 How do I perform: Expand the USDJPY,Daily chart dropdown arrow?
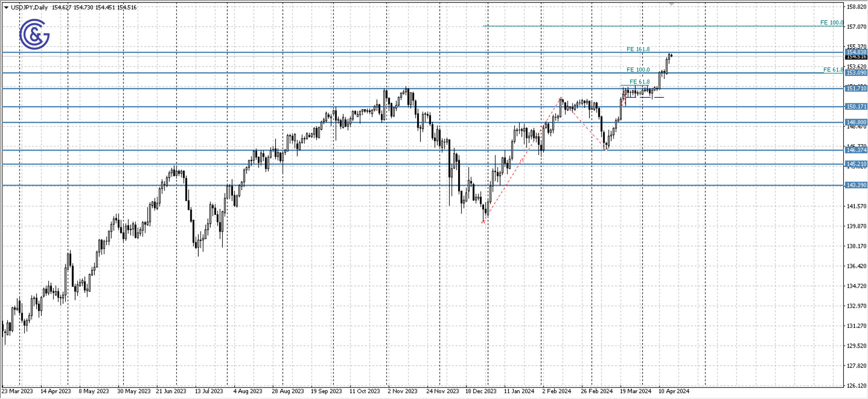click(x=5, y=7)
